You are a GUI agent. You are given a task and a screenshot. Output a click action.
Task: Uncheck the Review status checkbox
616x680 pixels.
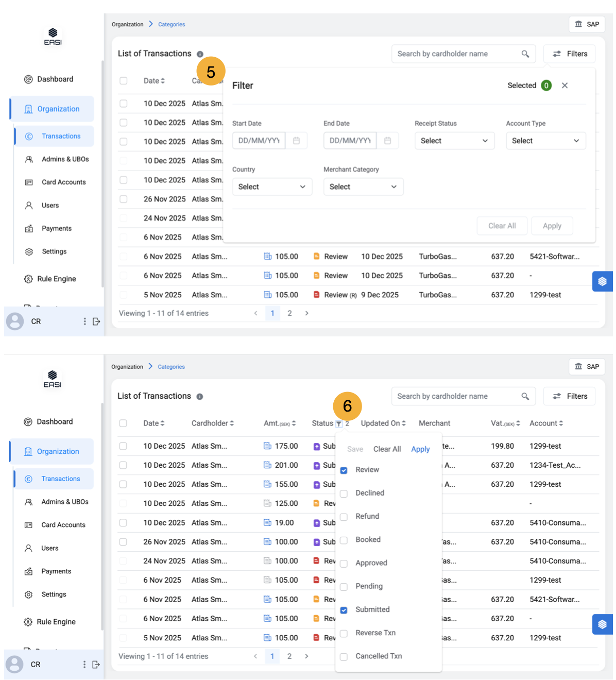[x=344, y=470]
